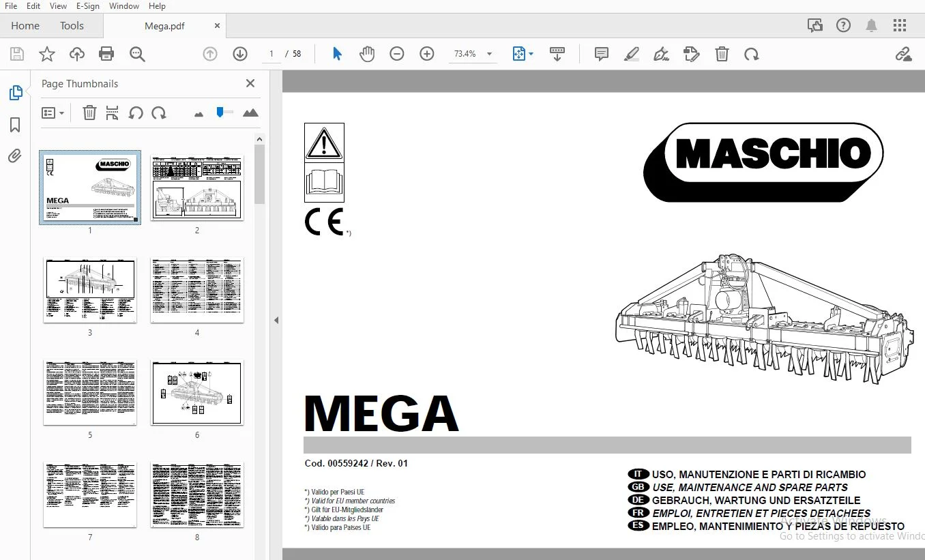This screenshot has width=925, height=560.
Task: Click the current page number field
Action: point(271,54)
